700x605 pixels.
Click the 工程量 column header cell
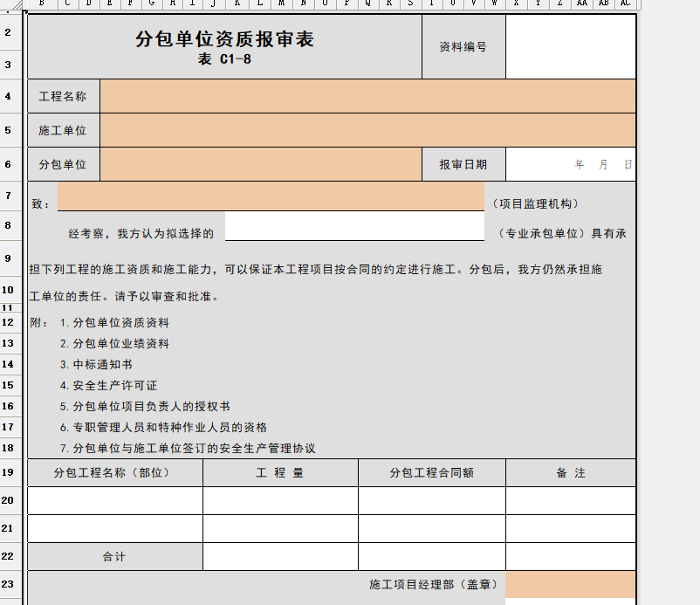point(280,472)
